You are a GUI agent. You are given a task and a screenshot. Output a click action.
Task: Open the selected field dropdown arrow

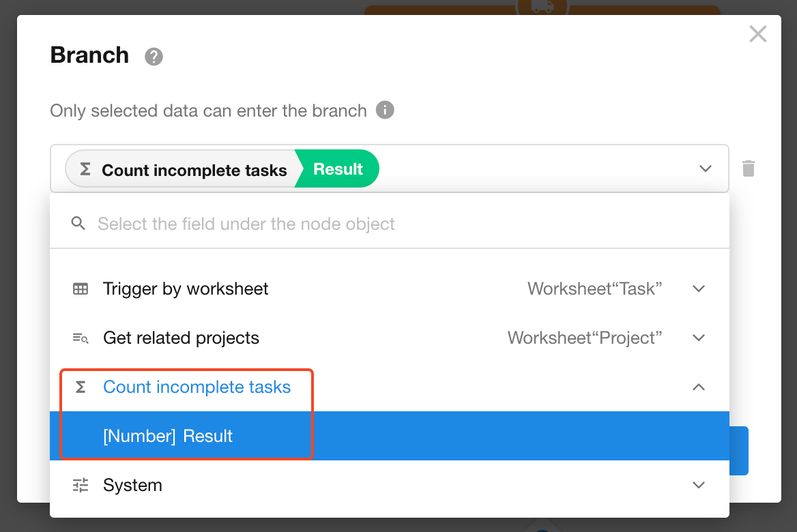(706, 168)
